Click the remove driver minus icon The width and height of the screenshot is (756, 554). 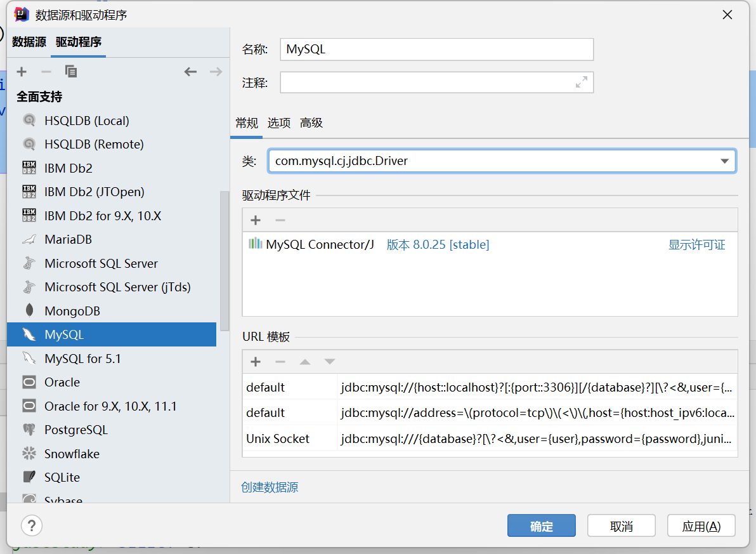pos(46,72)
